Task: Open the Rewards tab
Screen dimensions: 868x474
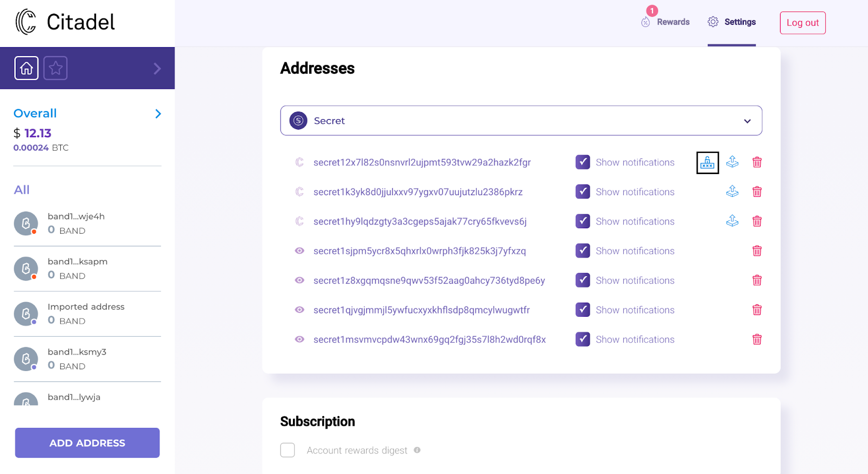Action: (x=666, y=22)
